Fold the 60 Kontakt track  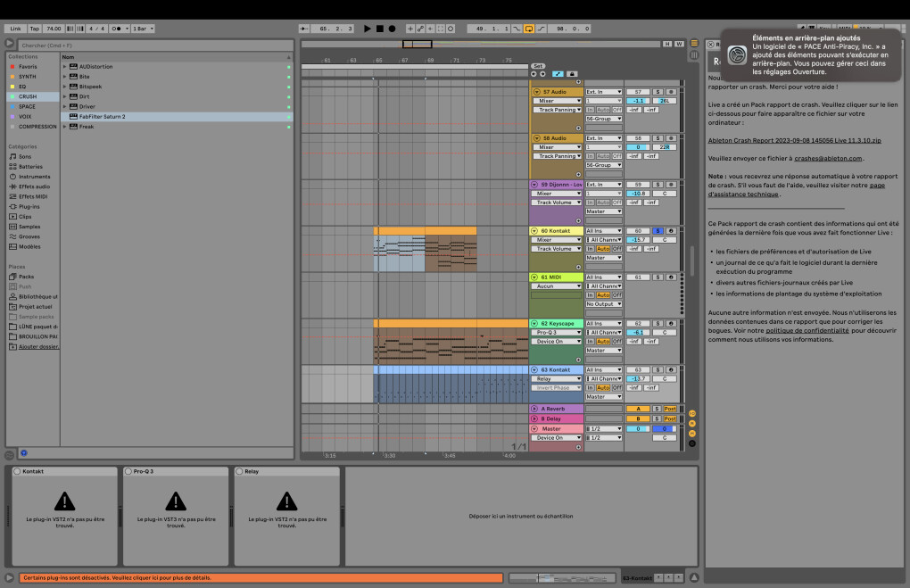(x=534, y=231)
